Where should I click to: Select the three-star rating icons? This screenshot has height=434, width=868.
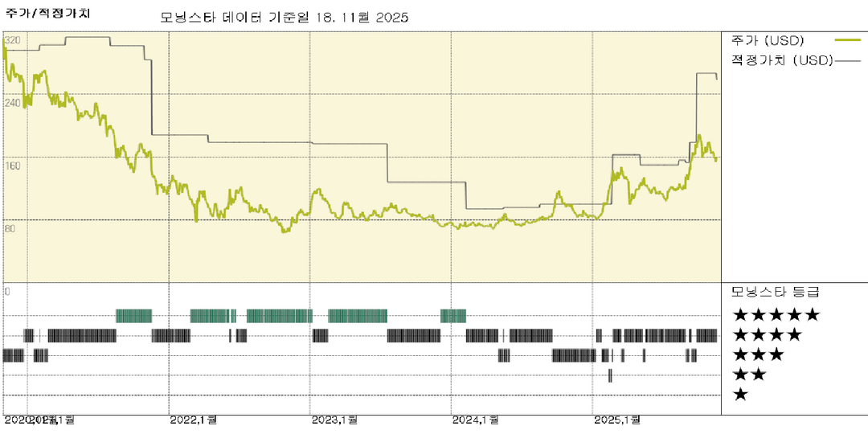tap(758, 354)
